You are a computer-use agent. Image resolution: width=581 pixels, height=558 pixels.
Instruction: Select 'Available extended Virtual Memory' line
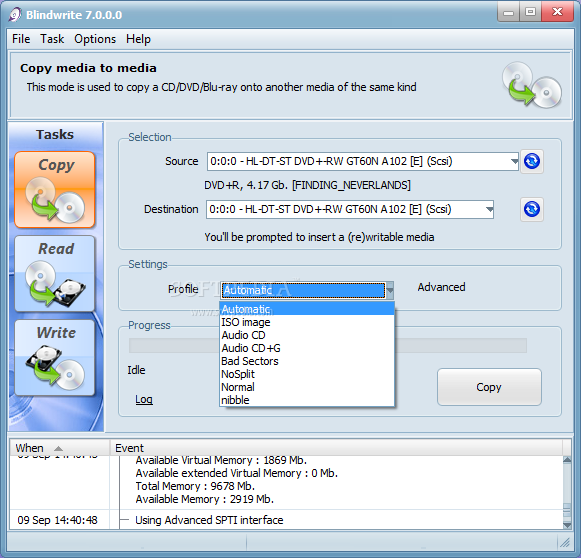coord(236,473)
